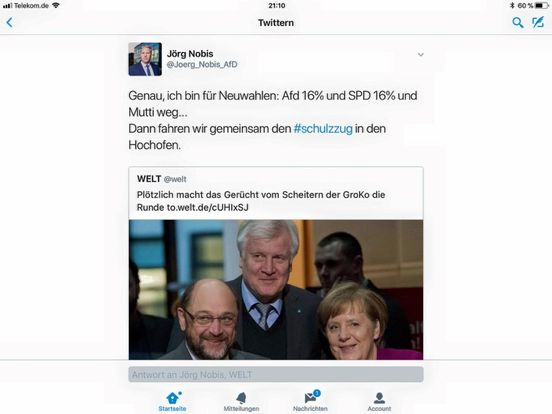Viewport: 552px width, 414px height.
Task: View the quoted tweet photo
Action: pyautogui.click(x=276, y=289)
